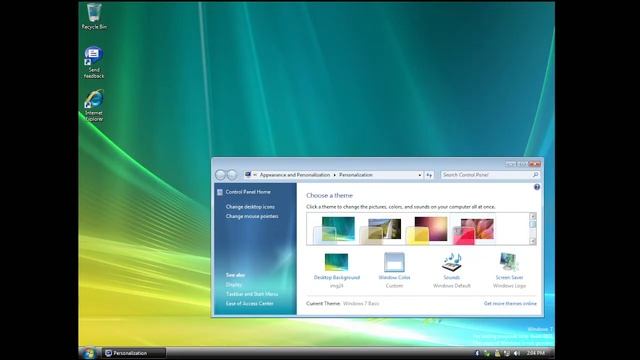Click the icon beside Control Panel Home
The image size is (640, 360).
(220, 192)
